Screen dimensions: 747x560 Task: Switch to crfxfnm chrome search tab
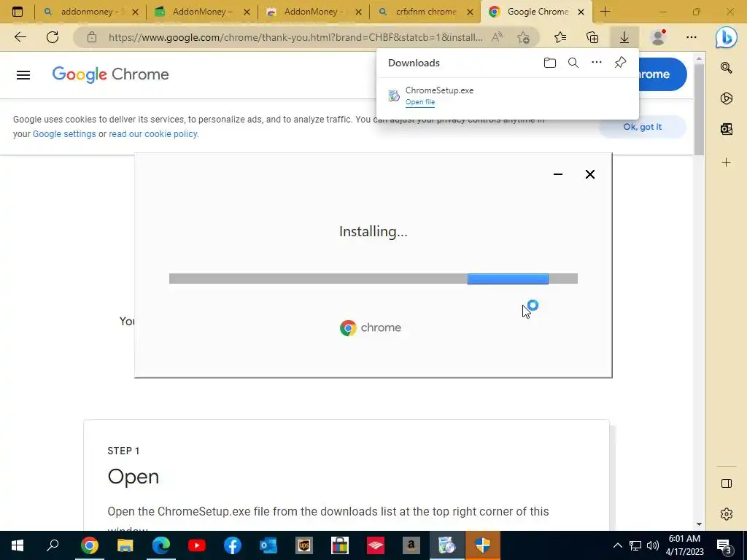[x=425, y=12]
